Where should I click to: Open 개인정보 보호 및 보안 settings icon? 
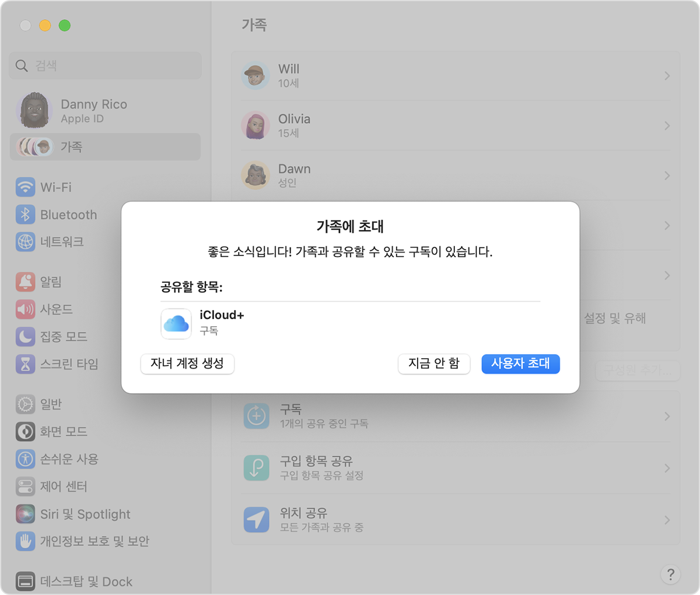[x=26, y=541]
